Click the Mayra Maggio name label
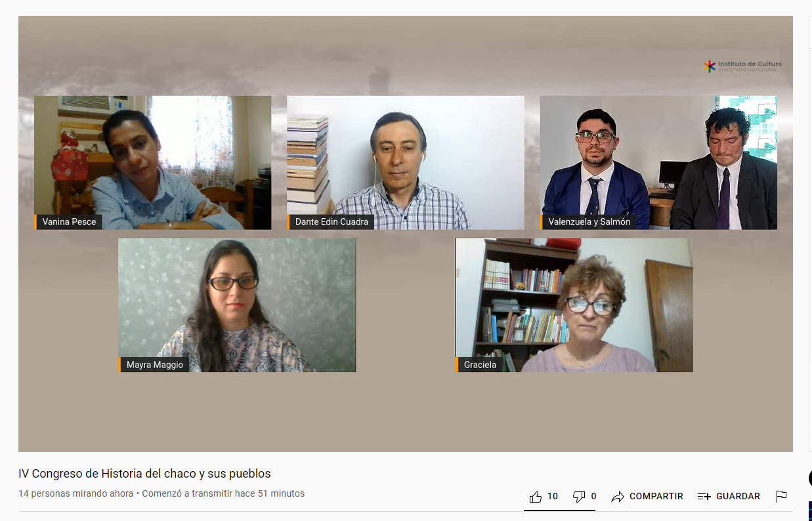 [155, 365]
